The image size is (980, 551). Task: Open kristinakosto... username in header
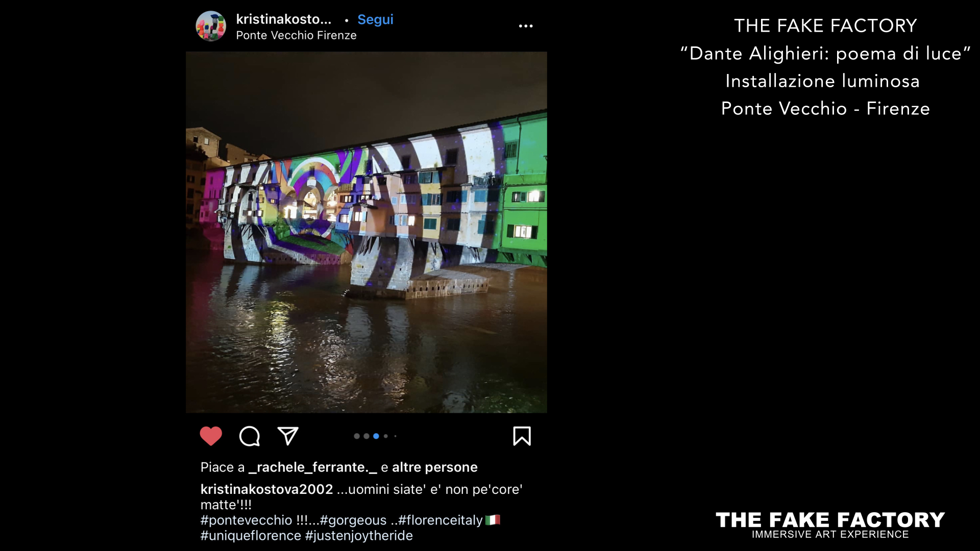284,19
